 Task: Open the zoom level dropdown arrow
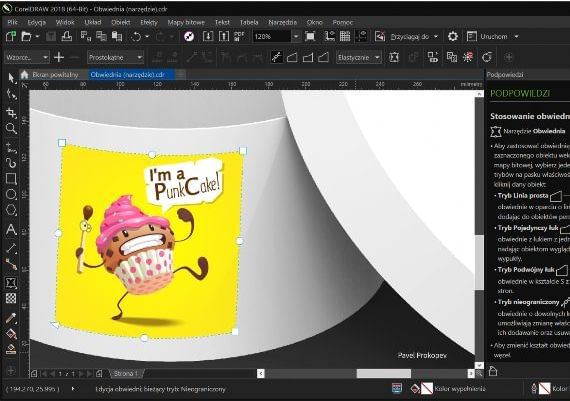coord(296,36)
